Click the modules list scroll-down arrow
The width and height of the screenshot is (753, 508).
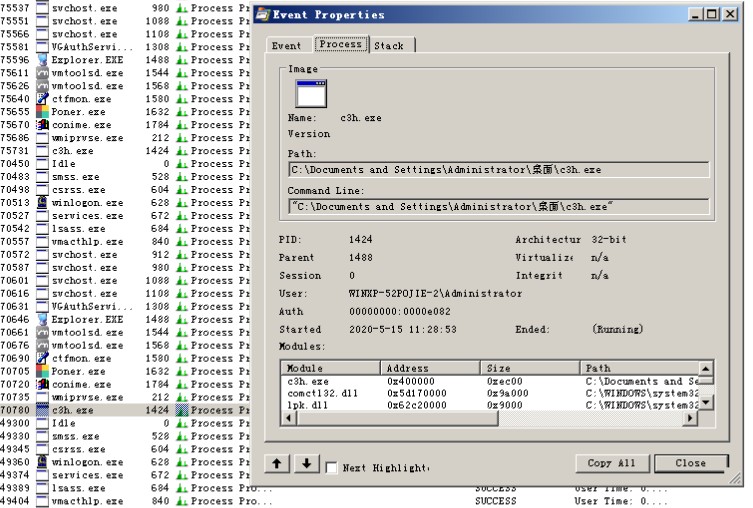(x=706, y=403)
